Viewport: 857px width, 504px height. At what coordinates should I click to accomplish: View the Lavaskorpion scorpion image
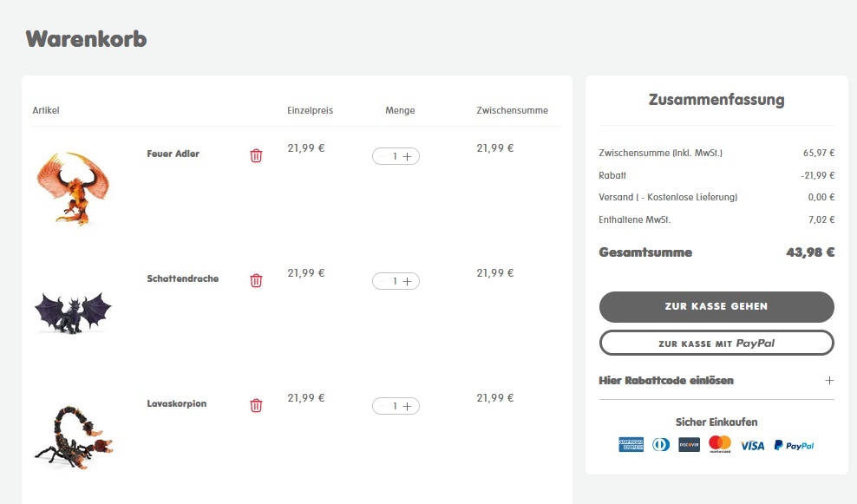pyautogui.click(x=73, y=437)
